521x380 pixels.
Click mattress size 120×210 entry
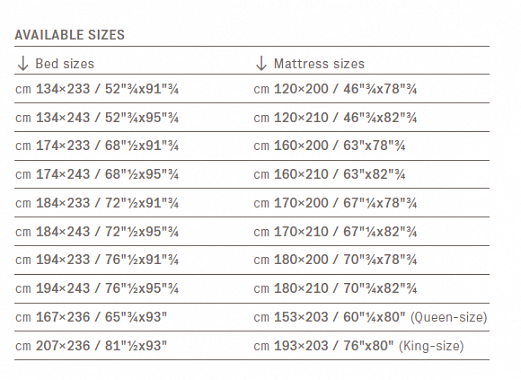coord(335,118)
